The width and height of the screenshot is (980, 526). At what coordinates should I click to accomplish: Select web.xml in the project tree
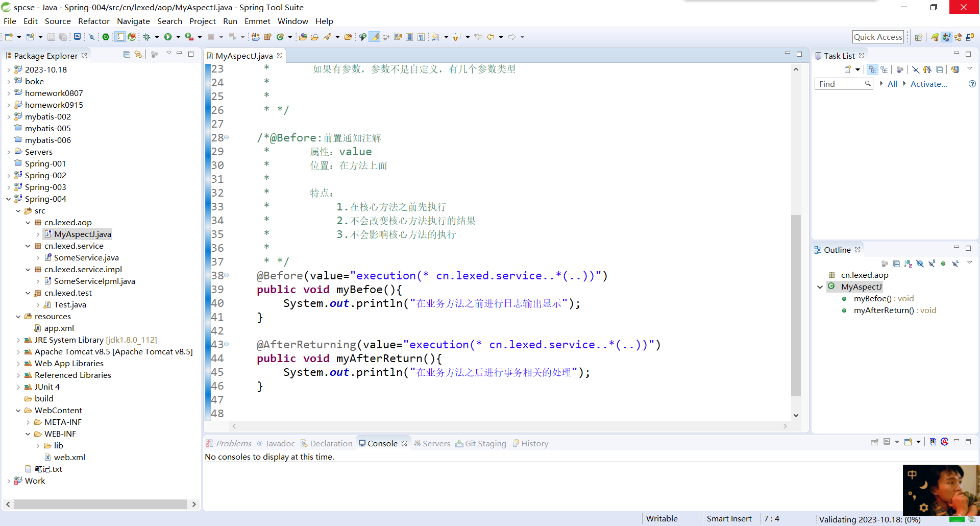(x=69, y=458)
